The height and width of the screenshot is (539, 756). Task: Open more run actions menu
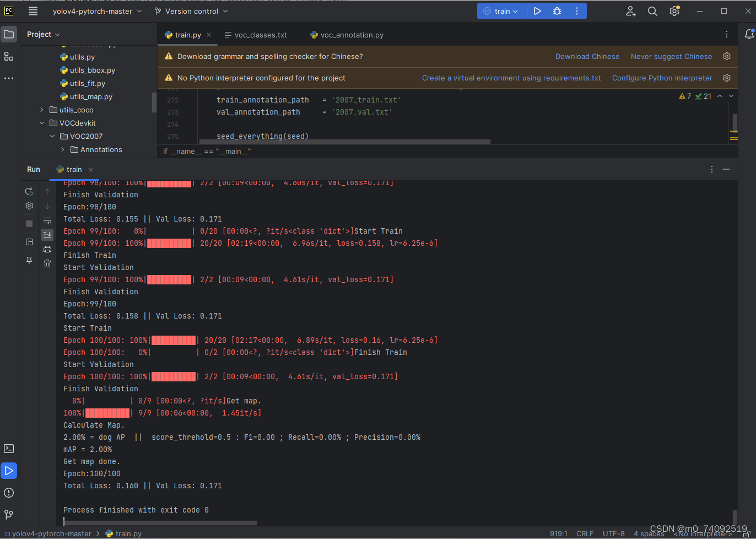(577, 11)
